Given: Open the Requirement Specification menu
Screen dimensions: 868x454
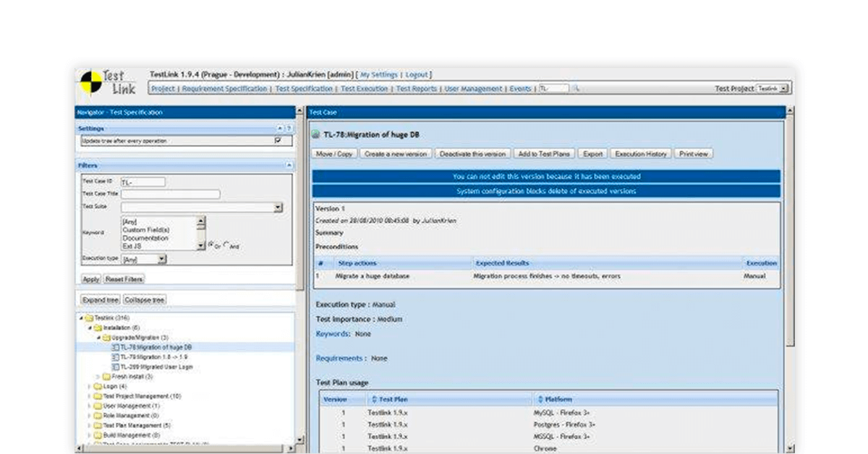Looking at the screenshot, I should [224, 88].
